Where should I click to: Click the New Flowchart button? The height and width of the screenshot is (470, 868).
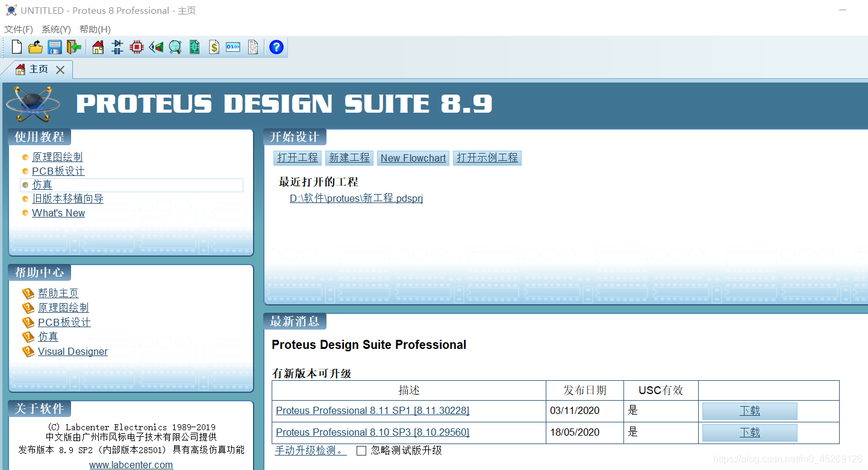tap(413, 158)
